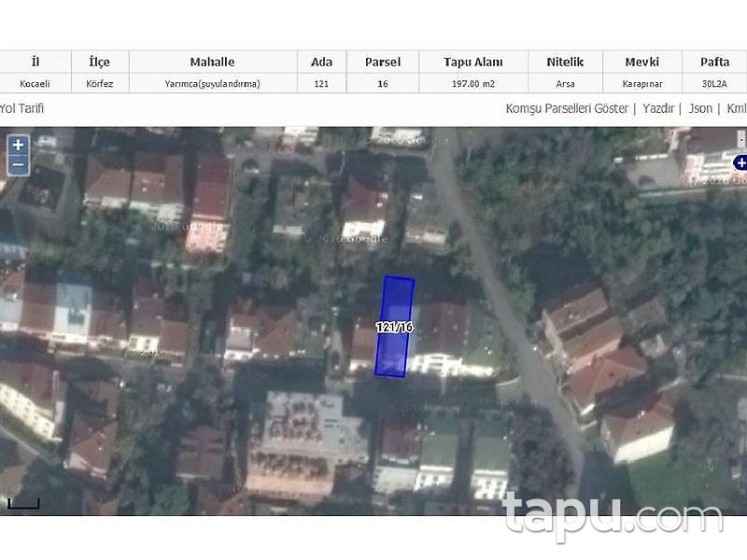
Task: Select the Parsel value 16 cell
Action: (x=383, y=84)
